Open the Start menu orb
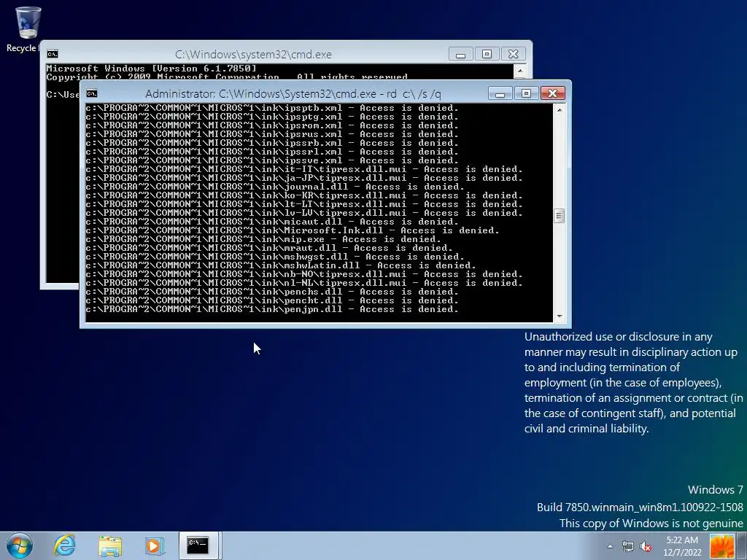The image size is (747, 560). click(20, 545)
